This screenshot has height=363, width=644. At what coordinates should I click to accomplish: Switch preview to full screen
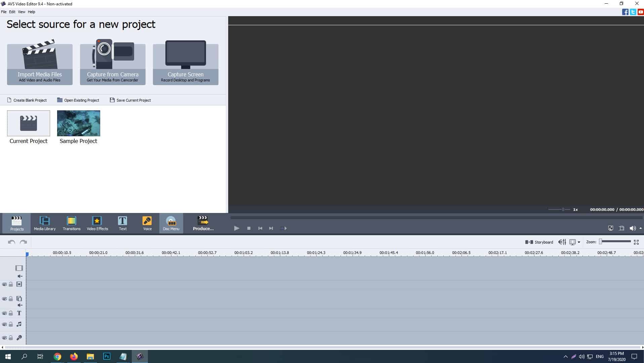click(611, 228)
